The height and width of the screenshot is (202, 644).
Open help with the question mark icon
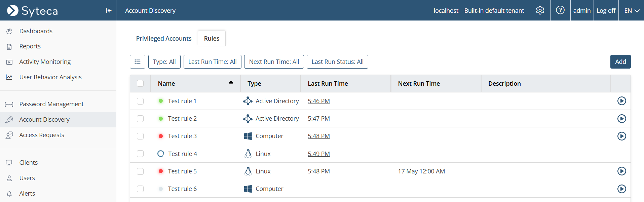pos(560,10)
